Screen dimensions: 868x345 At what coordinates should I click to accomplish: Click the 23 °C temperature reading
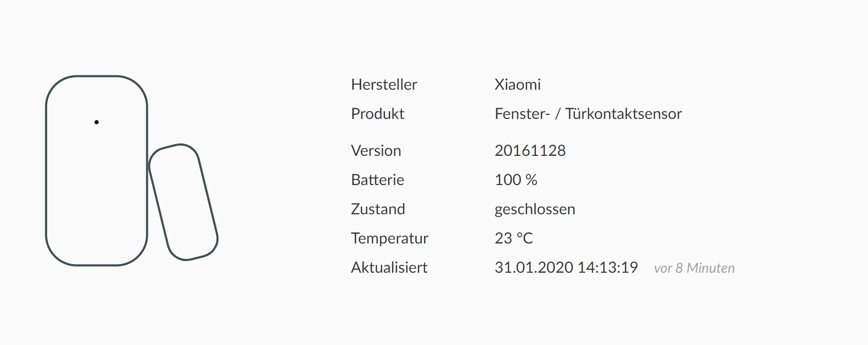click(513, 238)
